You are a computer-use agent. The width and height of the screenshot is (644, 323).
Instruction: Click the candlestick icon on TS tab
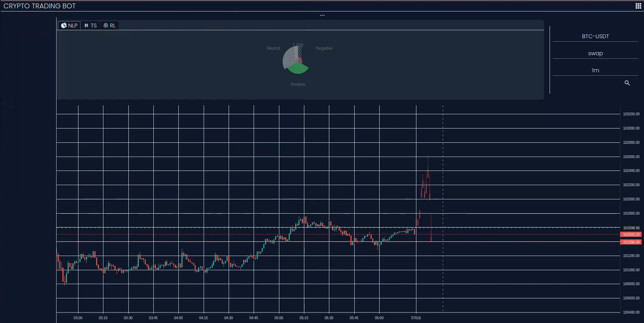point(86,25)
